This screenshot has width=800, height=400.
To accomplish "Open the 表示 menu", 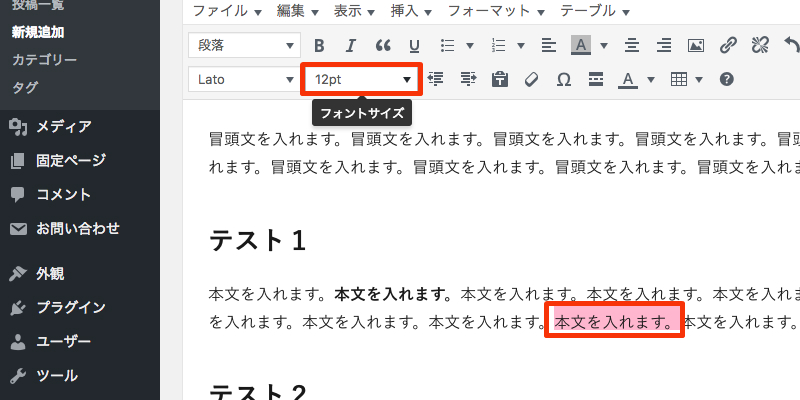I will point(355,11).
